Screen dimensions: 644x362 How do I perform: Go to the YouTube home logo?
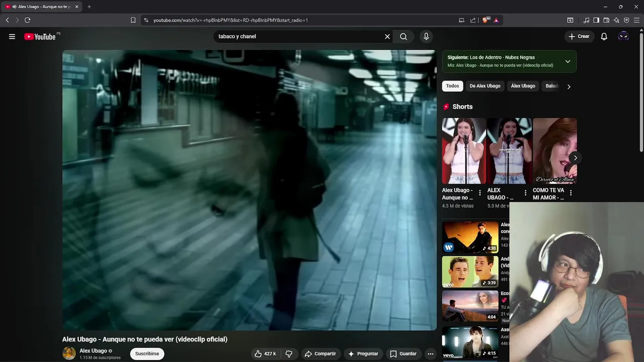40,36
